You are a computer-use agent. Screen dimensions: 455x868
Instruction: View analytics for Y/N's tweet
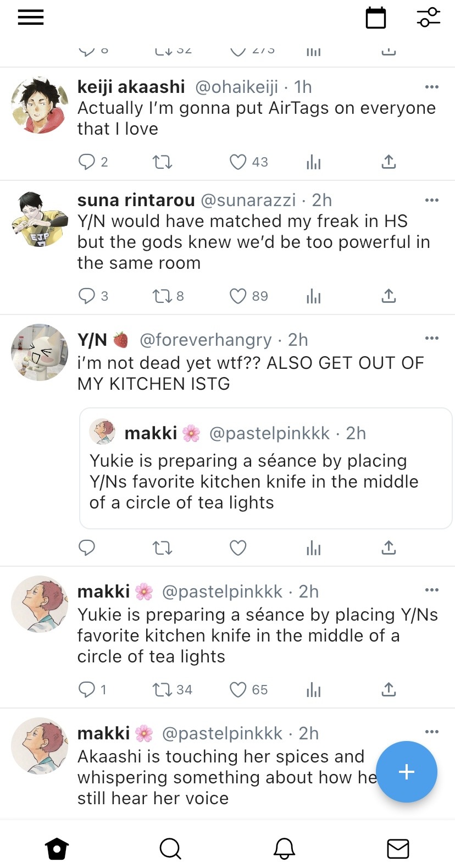[313, 548]
